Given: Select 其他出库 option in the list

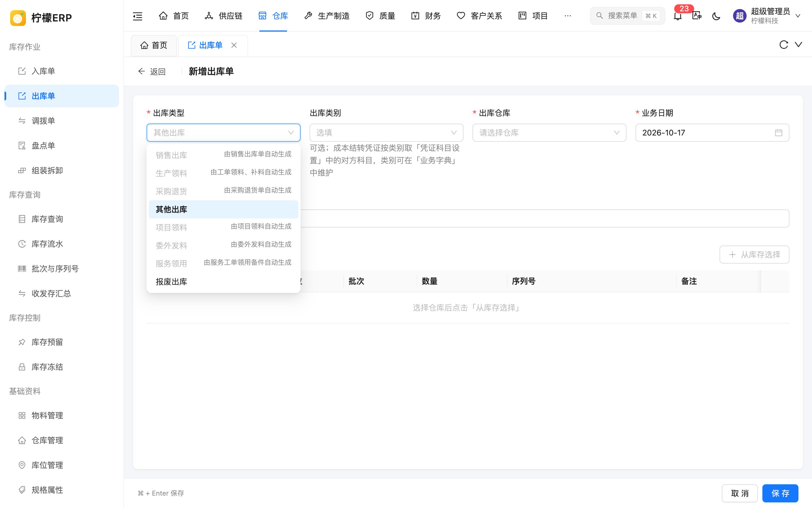Looking at the screenshot, I should tap(224, 210).
